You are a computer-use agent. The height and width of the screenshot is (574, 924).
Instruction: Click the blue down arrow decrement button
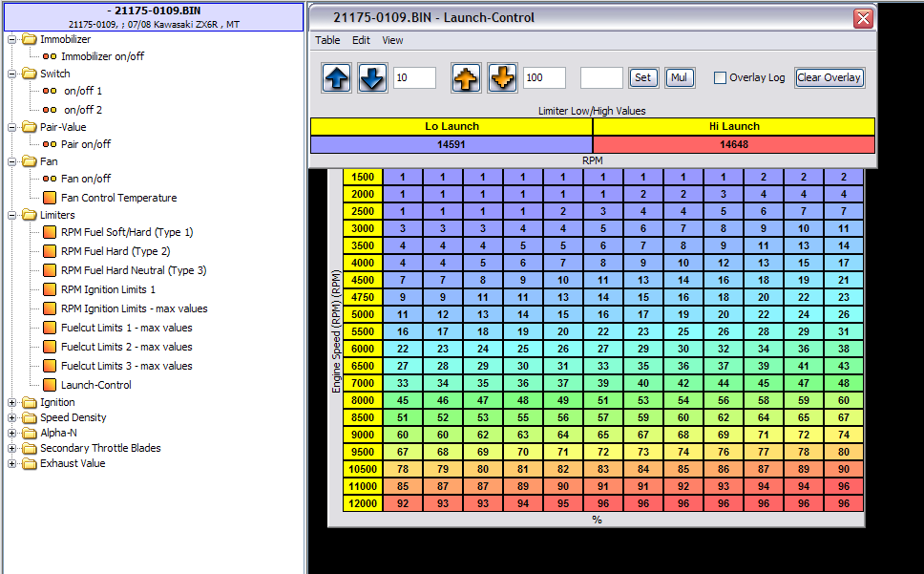tap(372, 78)
